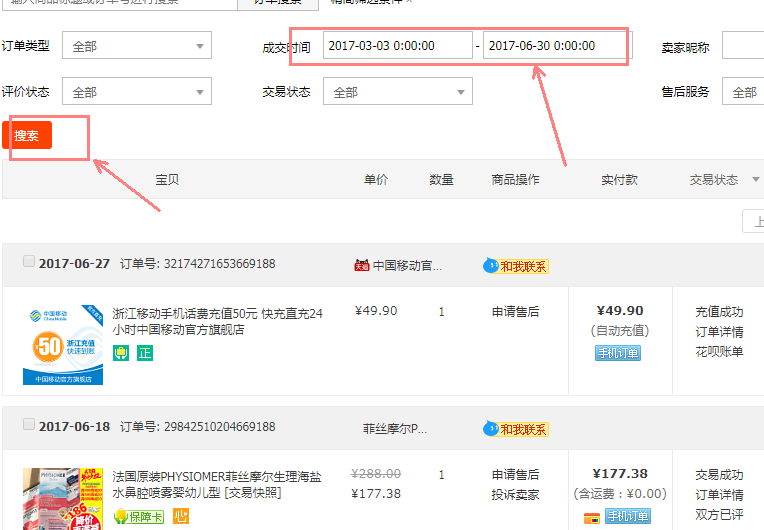Click the green shield guarantee icon
This screenshot has height=530, width=764.
121,353
